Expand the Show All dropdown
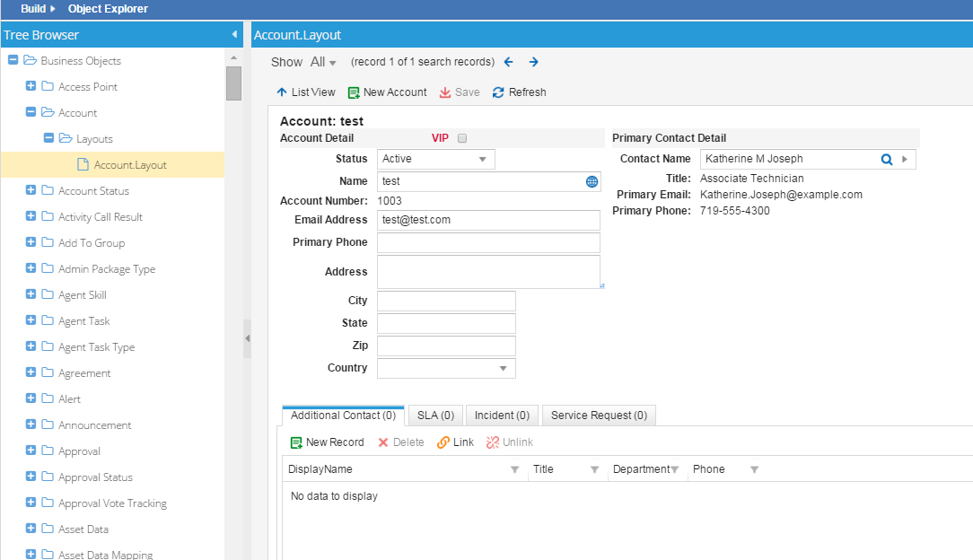The image size is (973, 560). coord(322,62)
